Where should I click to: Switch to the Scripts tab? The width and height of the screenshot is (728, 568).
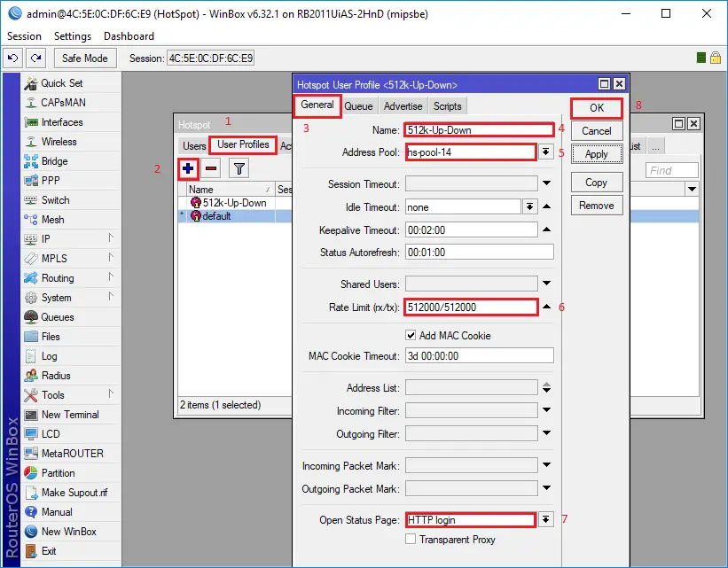coord(448,106)
